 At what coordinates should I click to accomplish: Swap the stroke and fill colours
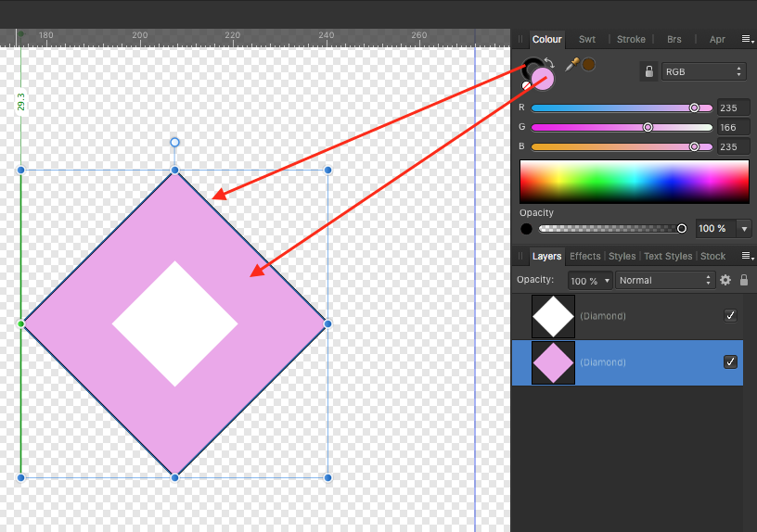click(x=549, y=63)
